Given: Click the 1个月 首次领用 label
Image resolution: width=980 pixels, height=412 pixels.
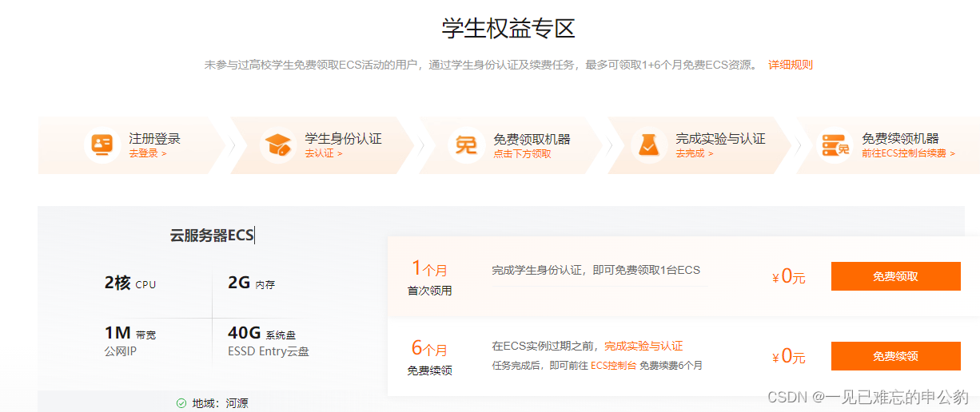Looking at the screenshot, I should [430, 276].
